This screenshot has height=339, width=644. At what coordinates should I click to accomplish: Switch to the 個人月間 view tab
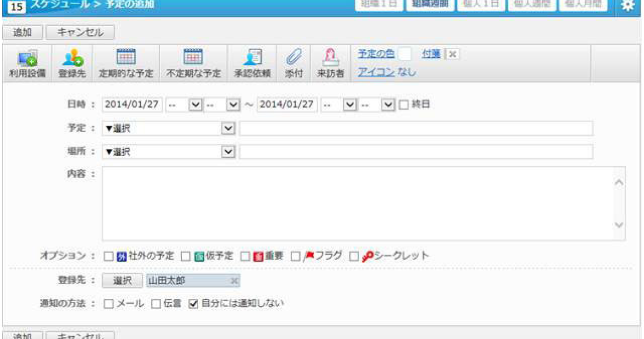click(583, 5)
